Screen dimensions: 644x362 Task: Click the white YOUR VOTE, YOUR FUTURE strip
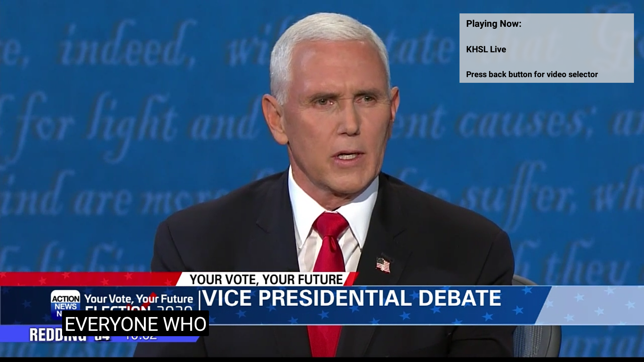coord(267,279)
